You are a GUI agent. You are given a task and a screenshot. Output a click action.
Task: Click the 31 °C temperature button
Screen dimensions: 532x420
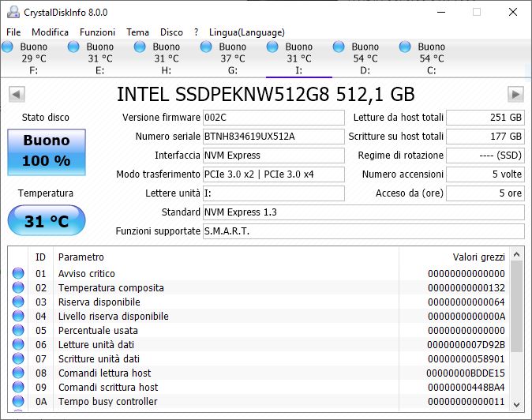coord(47,221)
